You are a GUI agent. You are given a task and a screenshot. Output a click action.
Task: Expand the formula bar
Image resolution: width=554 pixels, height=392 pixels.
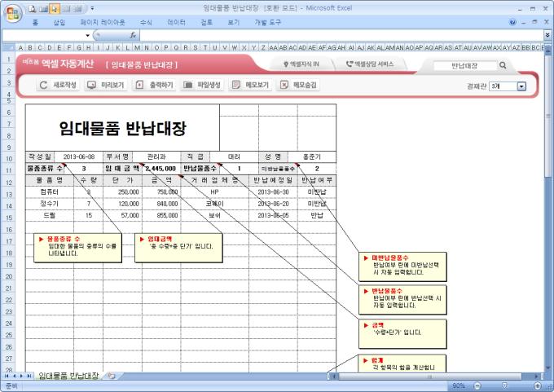pos(547,35)
